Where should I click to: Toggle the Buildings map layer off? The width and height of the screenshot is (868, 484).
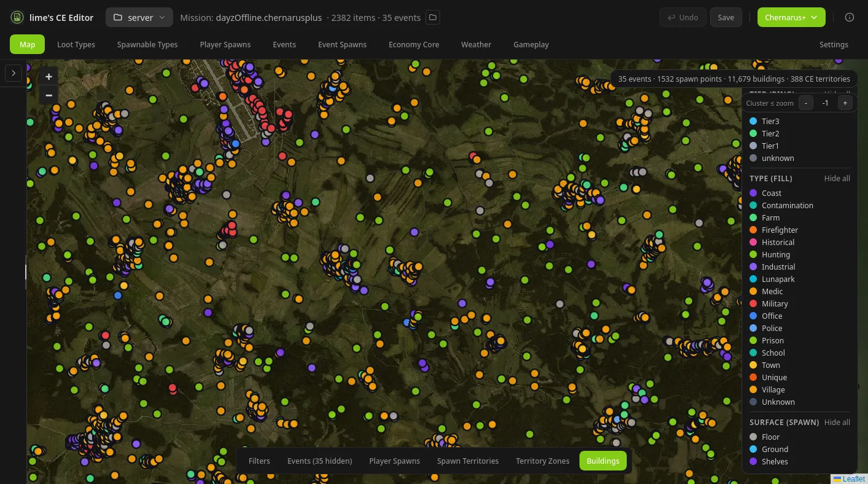(603, 461)
